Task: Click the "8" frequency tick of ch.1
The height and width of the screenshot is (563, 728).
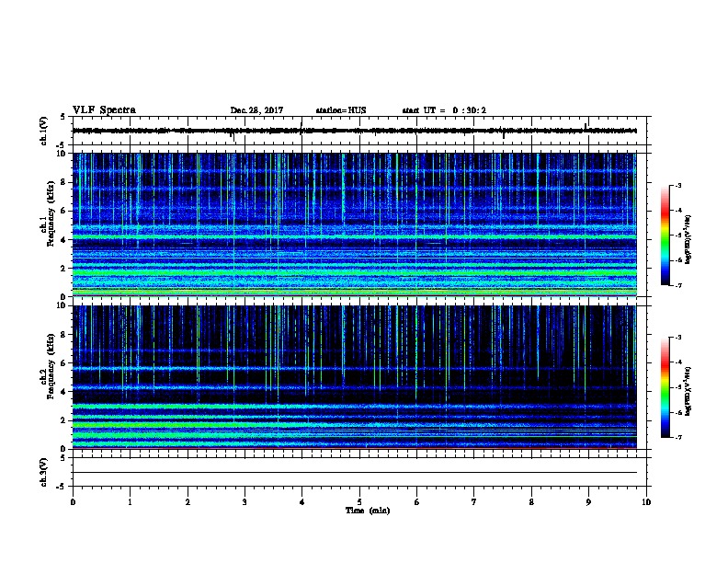Action: pos(64,182)
